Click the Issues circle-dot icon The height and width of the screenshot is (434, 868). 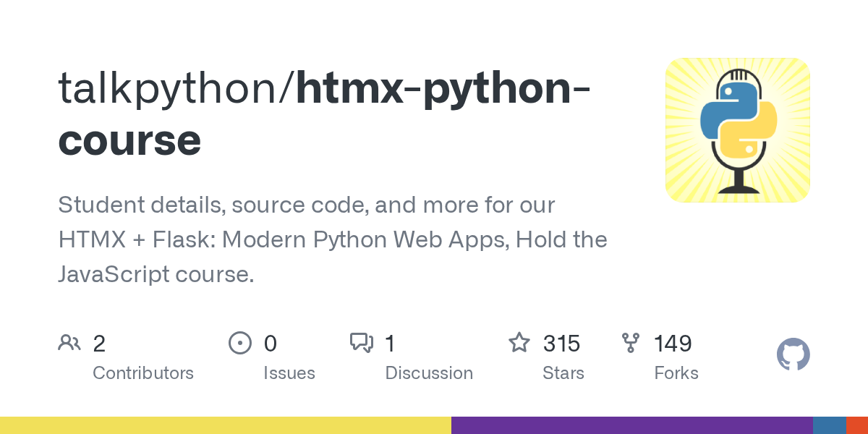(x=240, y=342)
